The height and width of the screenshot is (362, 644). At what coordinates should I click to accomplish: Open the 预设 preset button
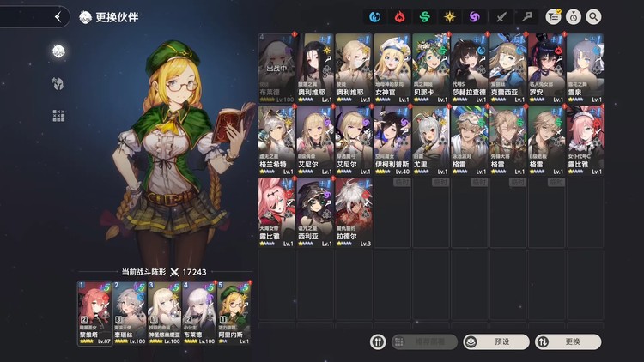(x=496, y=341)
